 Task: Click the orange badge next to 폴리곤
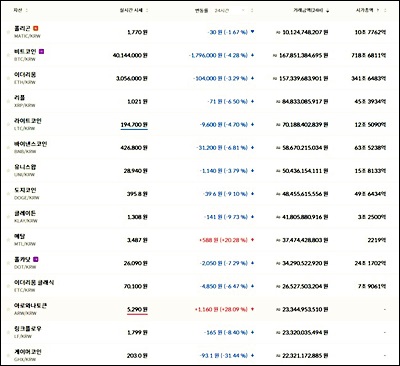pyautogui.click(x=36, y=29)
